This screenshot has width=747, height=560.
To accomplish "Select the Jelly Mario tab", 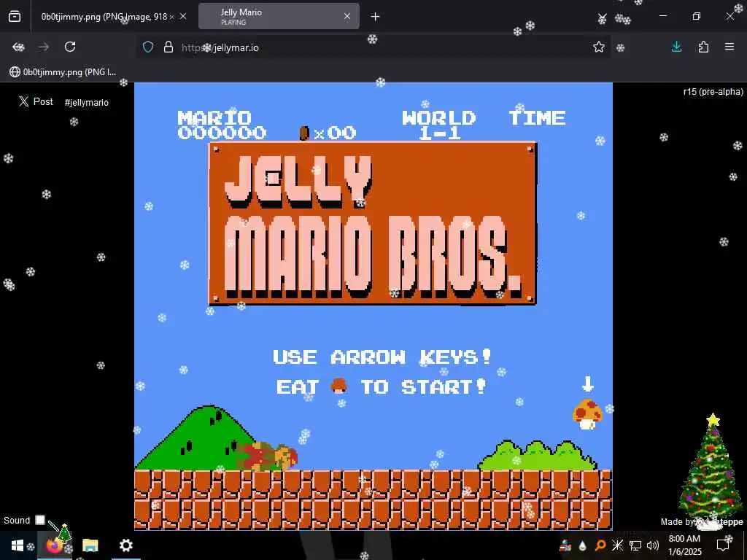I will point(279,17).
